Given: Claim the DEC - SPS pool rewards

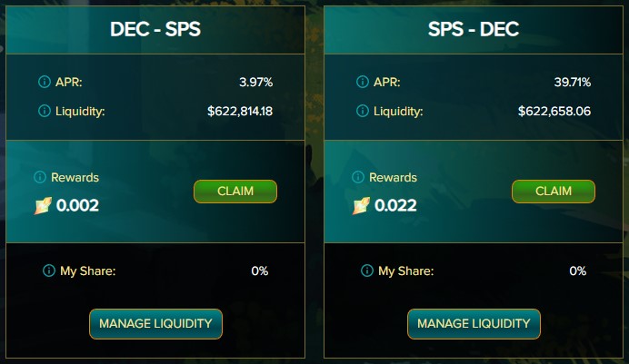Looking at the screenshot, I should [235, 191].
